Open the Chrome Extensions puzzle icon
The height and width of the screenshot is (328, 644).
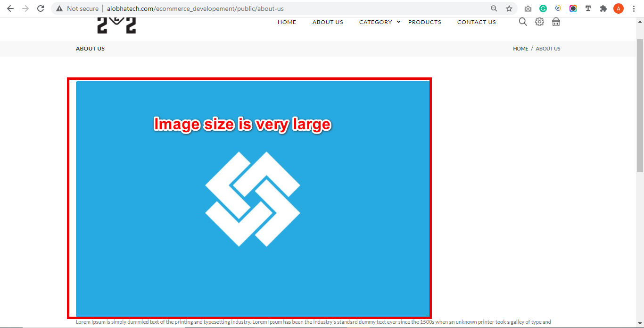click(x=603, y=8)
